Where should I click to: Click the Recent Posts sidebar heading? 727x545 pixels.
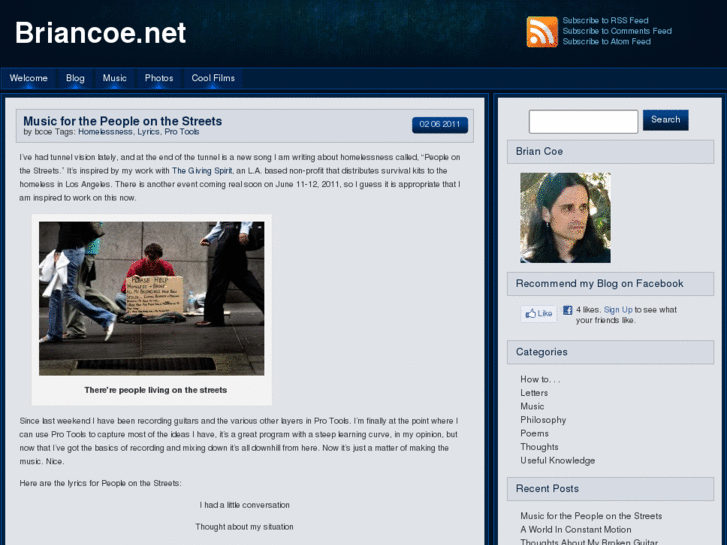point(610,489)
